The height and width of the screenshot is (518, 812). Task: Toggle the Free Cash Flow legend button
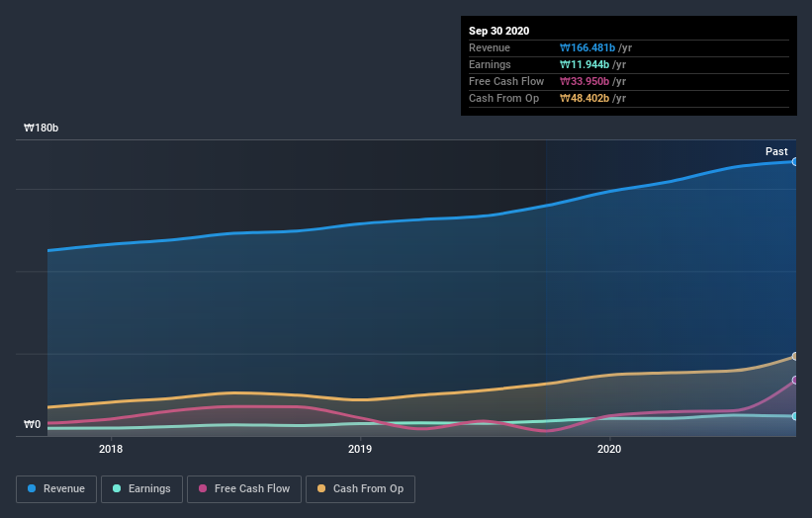point(244,489)
